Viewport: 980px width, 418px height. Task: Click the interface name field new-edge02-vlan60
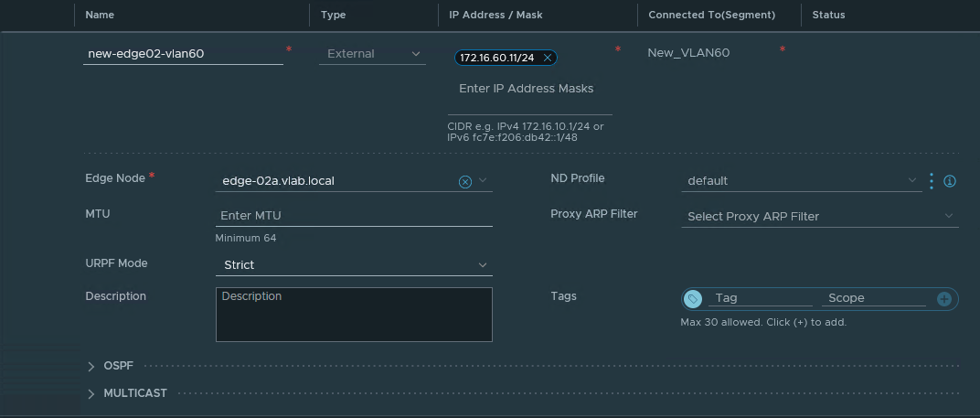coord(183,54)
